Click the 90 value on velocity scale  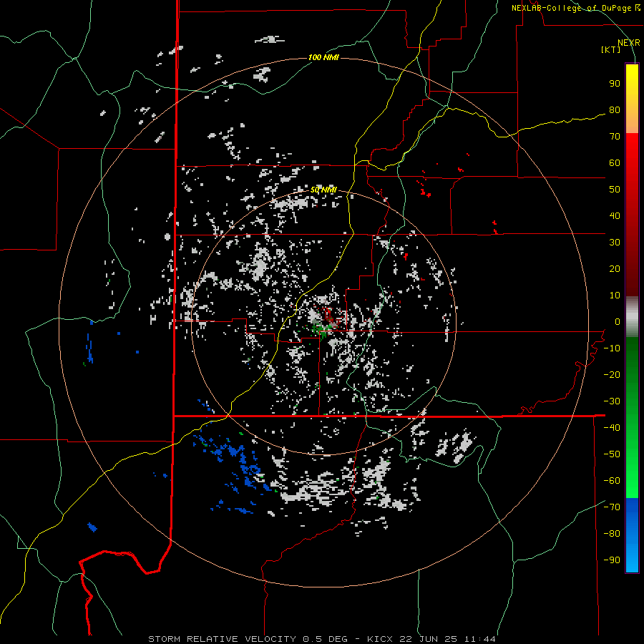click(x=615, y=84)
